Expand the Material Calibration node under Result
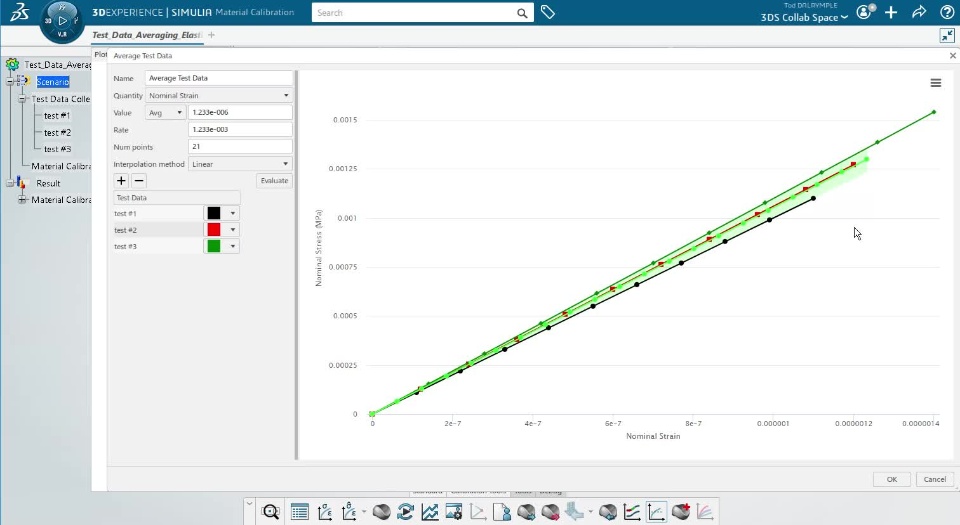The height and width of the screenshot is (525, 960). [x=22, y=199]
